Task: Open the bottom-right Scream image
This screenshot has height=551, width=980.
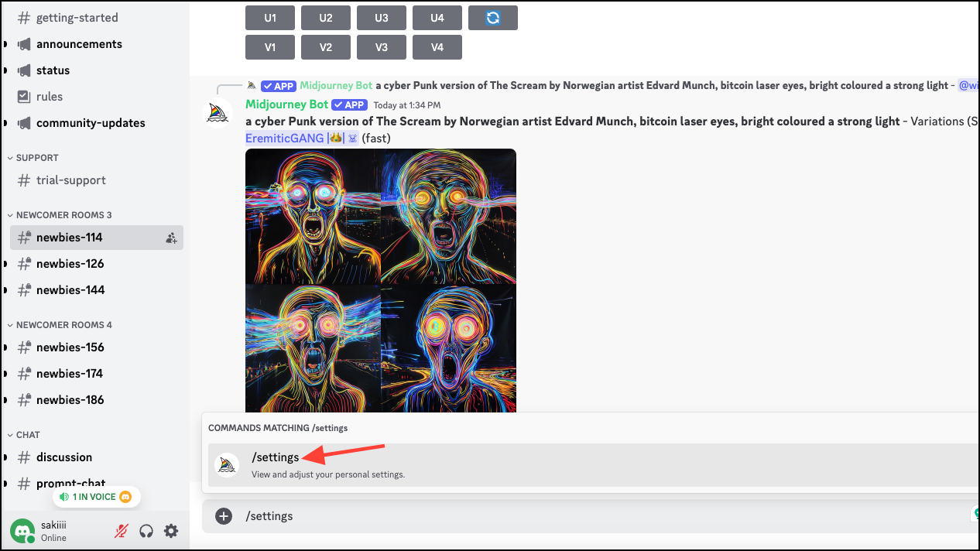Action: (x=449, y=348)
